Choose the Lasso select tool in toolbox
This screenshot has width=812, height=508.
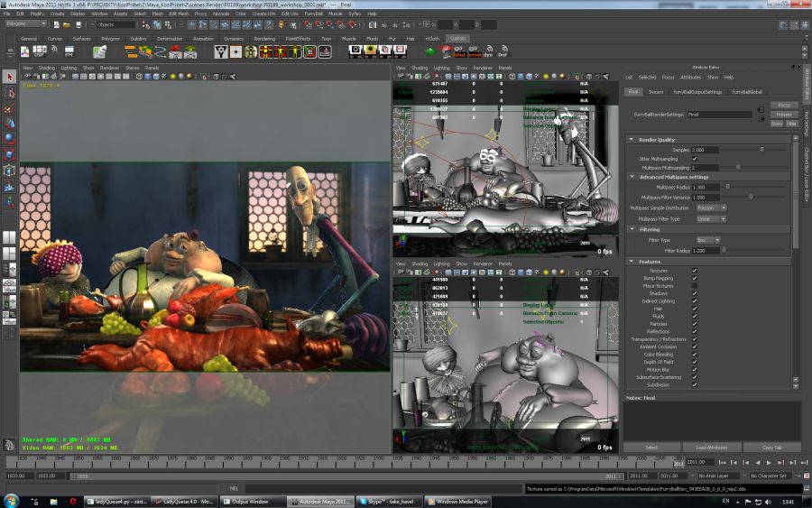click(x=9, y=92)
